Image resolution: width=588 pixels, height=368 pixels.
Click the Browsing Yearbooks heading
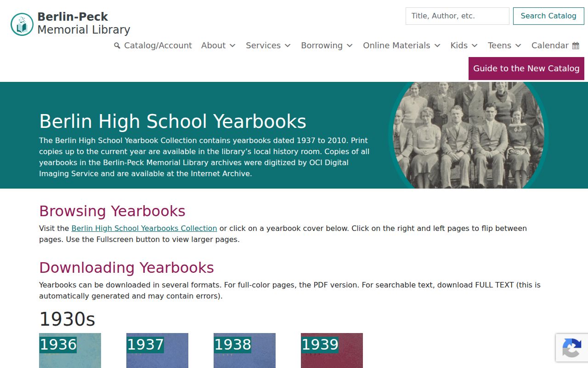(x=112, y=211)
